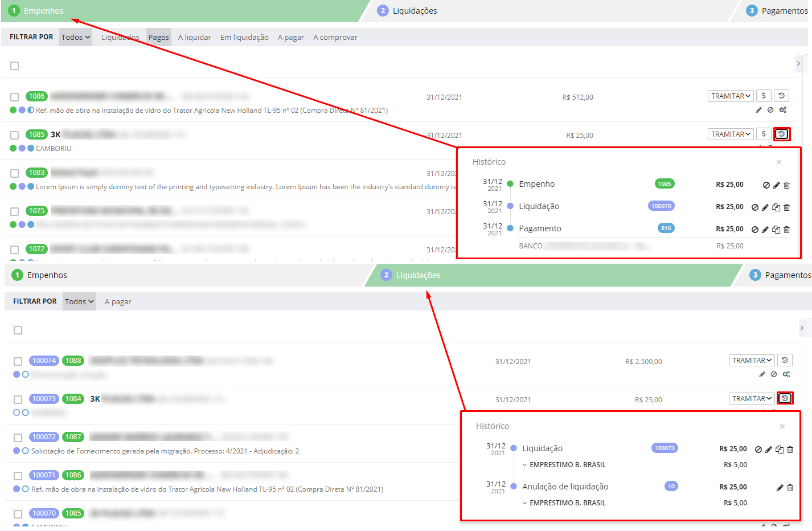The width and height of the screenshot is (812, 531).
Task: Delete Pagamento 816 history entry
Action: [x=786, y=230]
